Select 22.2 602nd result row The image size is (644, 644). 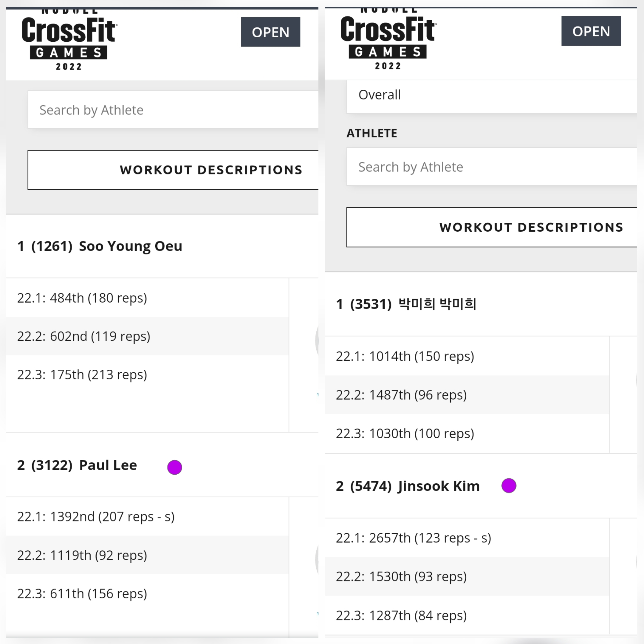[x=147, y=336]
